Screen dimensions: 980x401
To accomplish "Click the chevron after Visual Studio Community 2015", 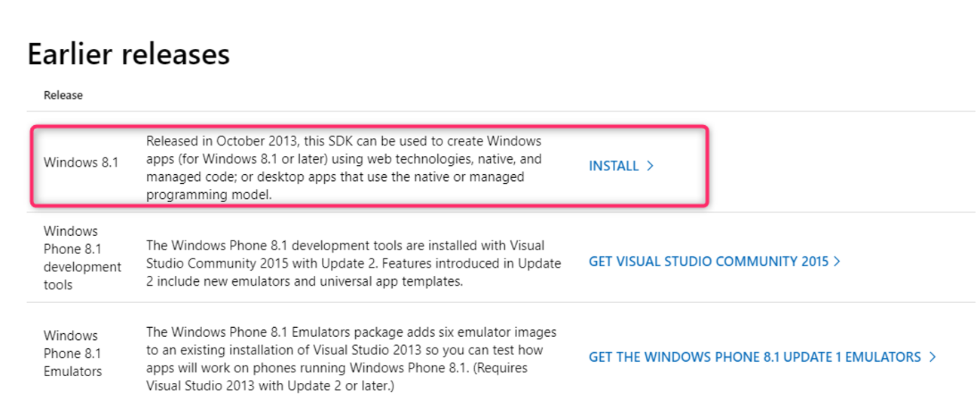I will pyautogui.click(x=837, y=262).
